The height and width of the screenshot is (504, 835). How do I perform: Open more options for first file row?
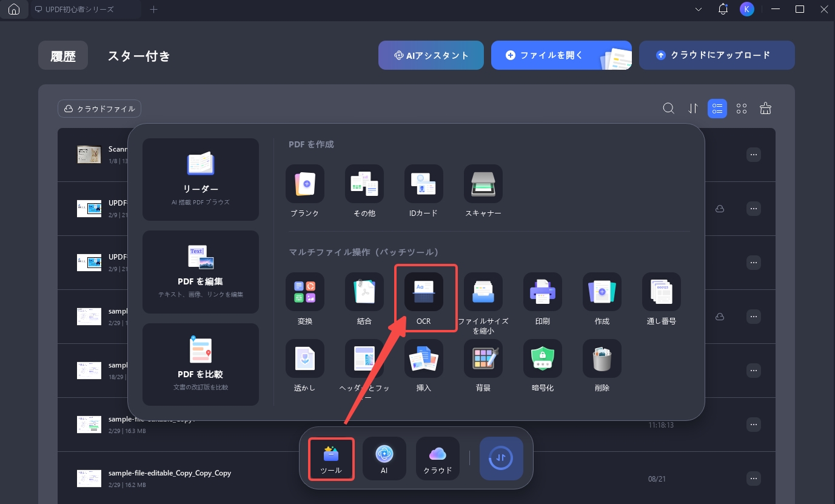coord(754,155)
